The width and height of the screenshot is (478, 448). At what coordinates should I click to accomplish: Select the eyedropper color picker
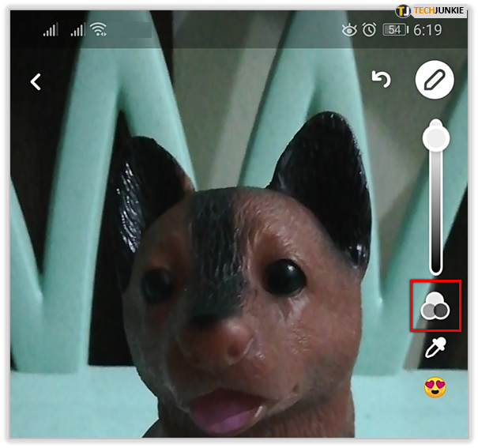point(435,348)
